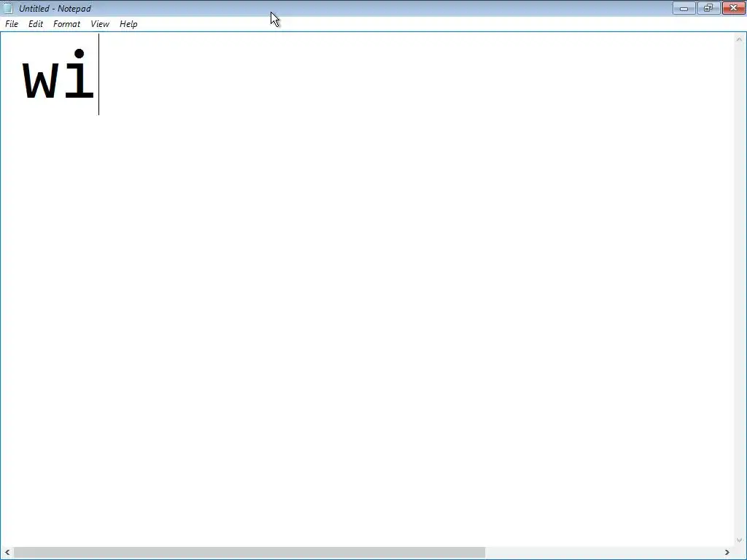This screenshot has width=747, height=560.
Task: Restore down the Notepad window
Action: click(708, 8)
